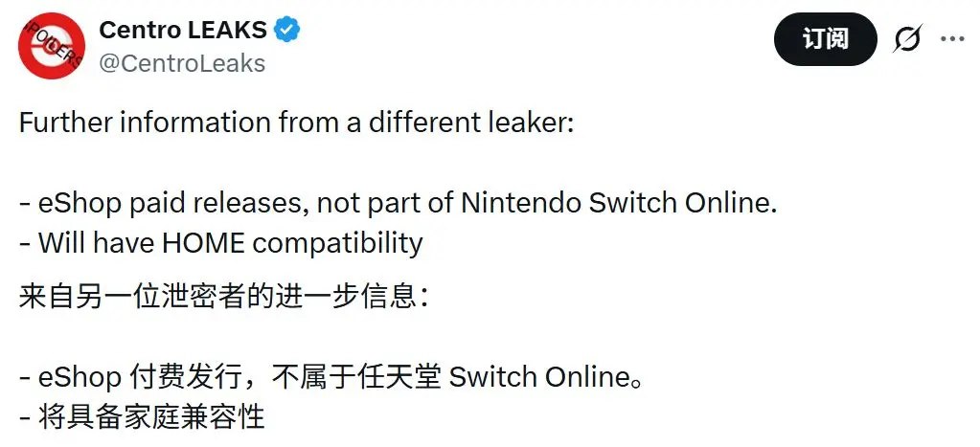Click the blue verified badge
The width and height of the screenshot is (980, 447).
tap(288, 30)
